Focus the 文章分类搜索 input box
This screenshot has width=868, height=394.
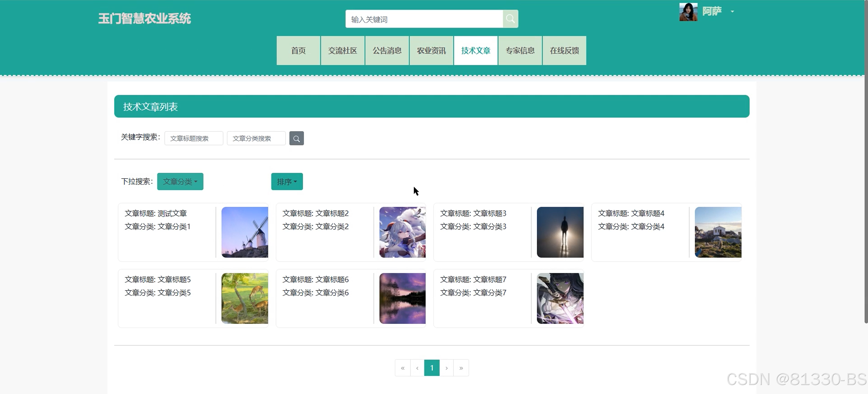256,138
